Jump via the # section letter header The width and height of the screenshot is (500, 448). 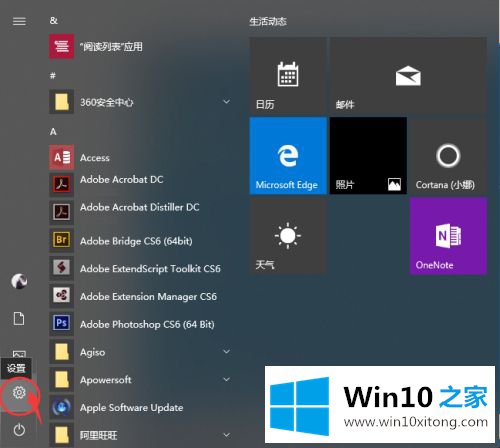coord(53,76)
